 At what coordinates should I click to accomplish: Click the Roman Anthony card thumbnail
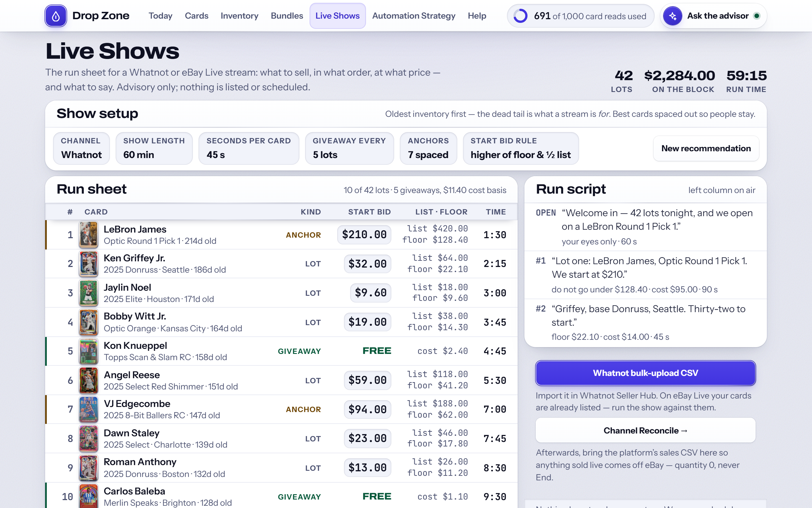pos(89,468)
